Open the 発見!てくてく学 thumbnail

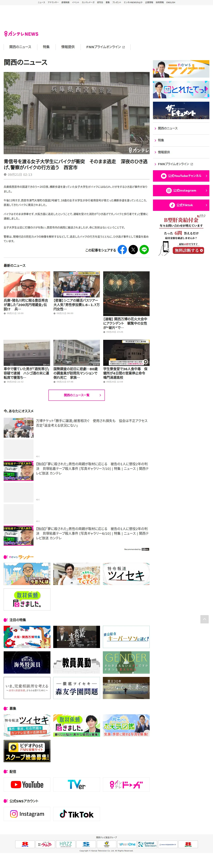[77, 574]
